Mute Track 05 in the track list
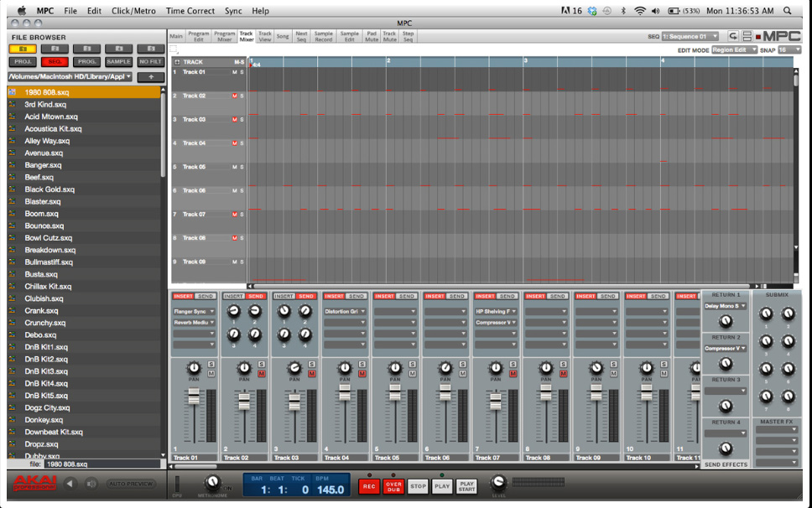This screenshot has width=812, height=508. click(x=235, y=167)
